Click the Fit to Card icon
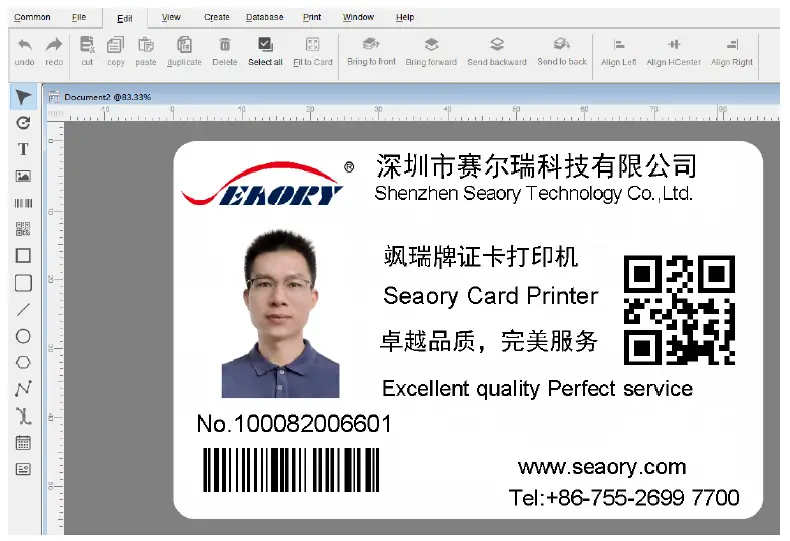The width and height of the screenshot is (790, 541). click(312, 44)
